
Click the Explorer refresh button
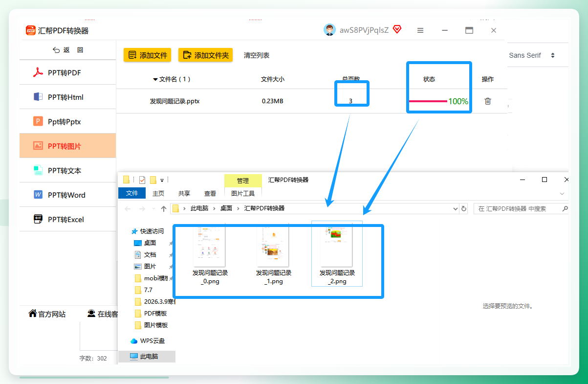464,208
